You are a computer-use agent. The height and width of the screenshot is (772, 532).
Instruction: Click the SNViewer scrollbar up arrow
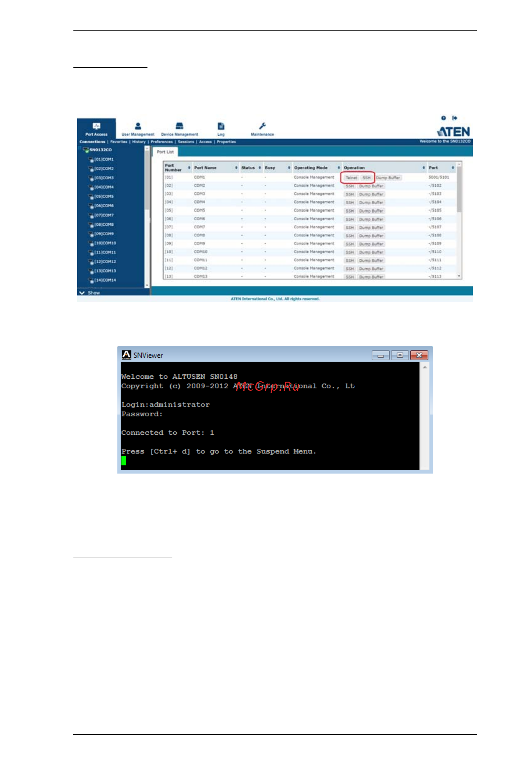click(425, 367)
